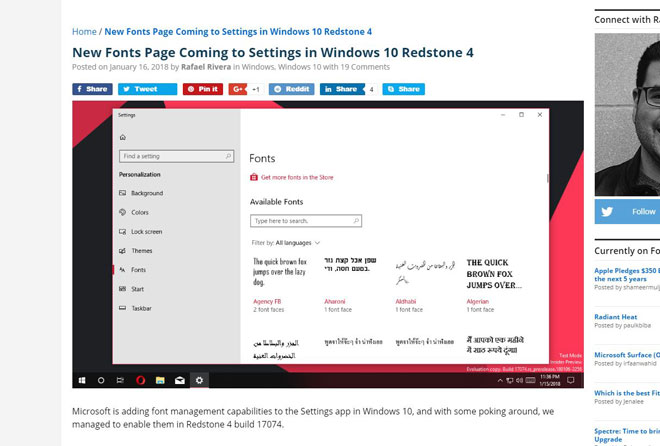Image resolution: width=660 pixels, height=446 pixels.
Task: Open Colors settings page
Action: point(140,212)
